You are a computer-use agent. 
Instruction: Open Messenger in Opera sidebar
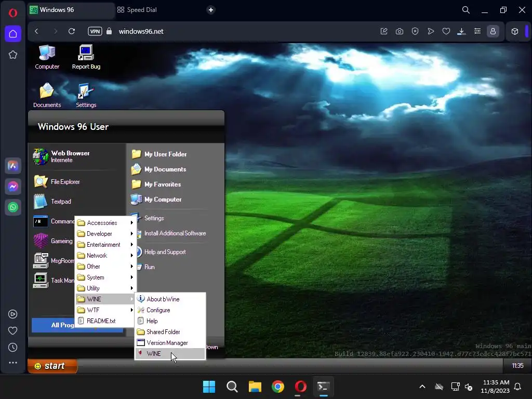coord(13,187)
